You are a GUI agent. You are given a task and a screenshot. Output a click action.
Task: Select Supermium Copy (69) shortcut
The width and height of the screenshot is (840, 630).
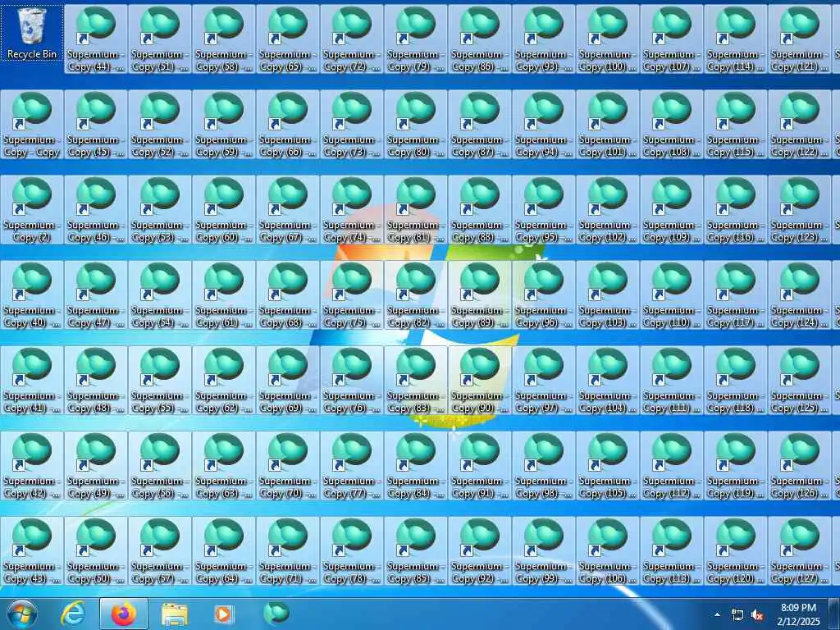point(288,381)
